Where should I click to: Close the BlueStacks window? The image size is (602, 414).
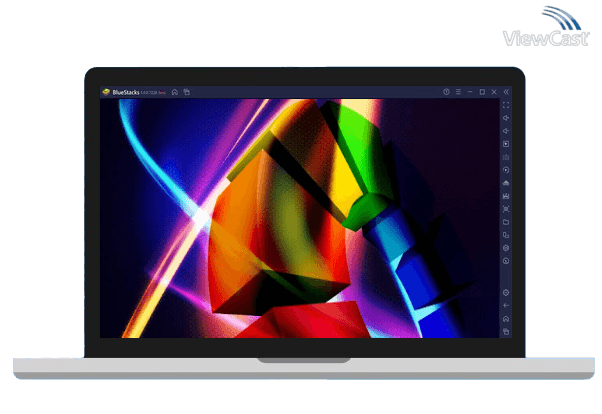click(x=494, y=92)
